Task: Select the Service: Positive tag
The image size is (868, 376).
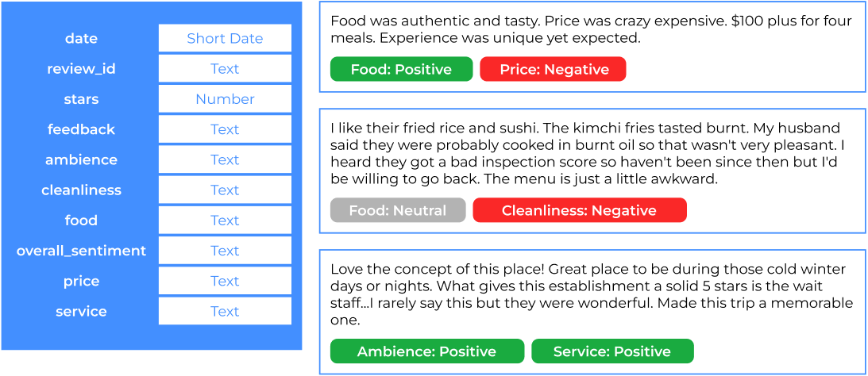Action: click(611, 351)
